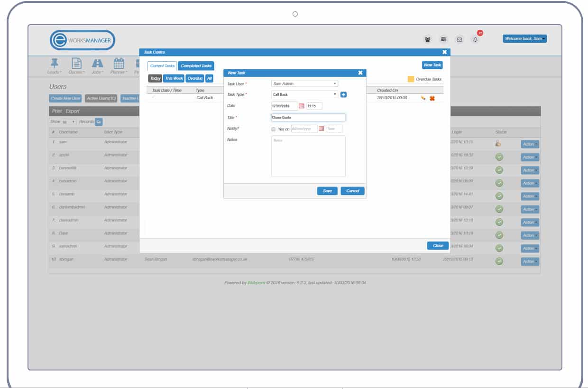Click the Save button in New Task

click(327, 191)
